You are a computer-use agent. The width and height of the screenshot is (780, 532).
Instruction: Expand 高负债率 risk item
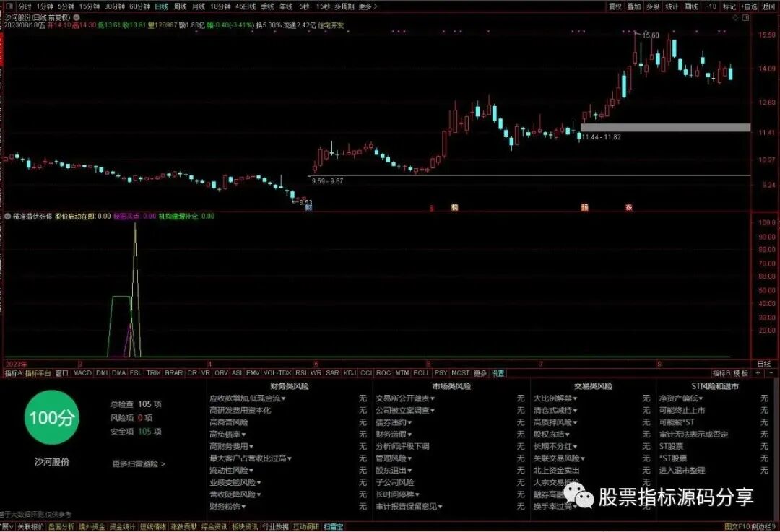(x=227, y=435)
